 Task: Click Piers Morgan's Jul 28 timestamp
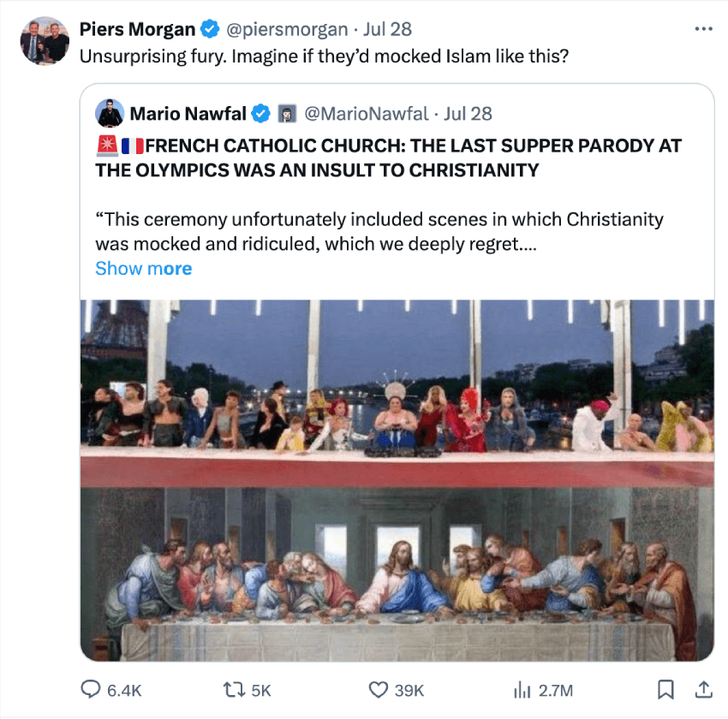pos(388,29)
